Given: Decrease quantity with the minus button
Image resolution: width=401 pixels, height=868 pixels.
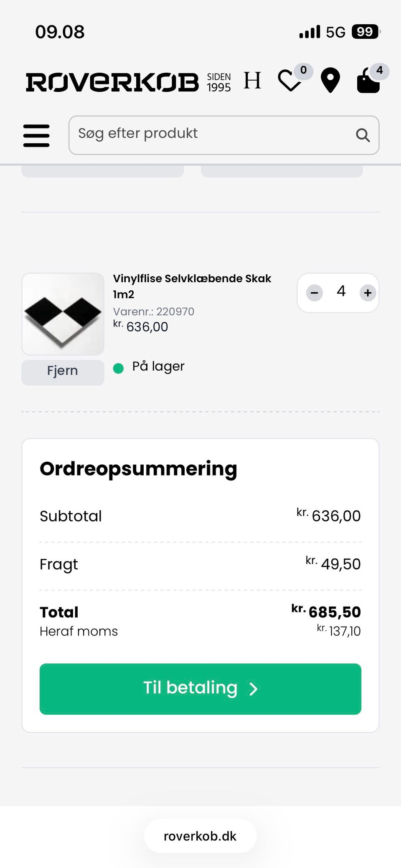Looking at the screenshot, I should [x=315, y=293].
